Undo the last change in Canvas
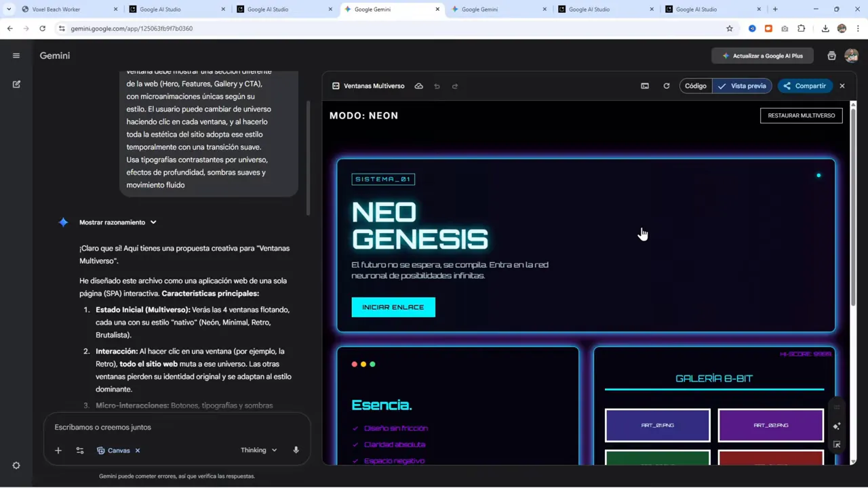868x488 pixels. 437,86
